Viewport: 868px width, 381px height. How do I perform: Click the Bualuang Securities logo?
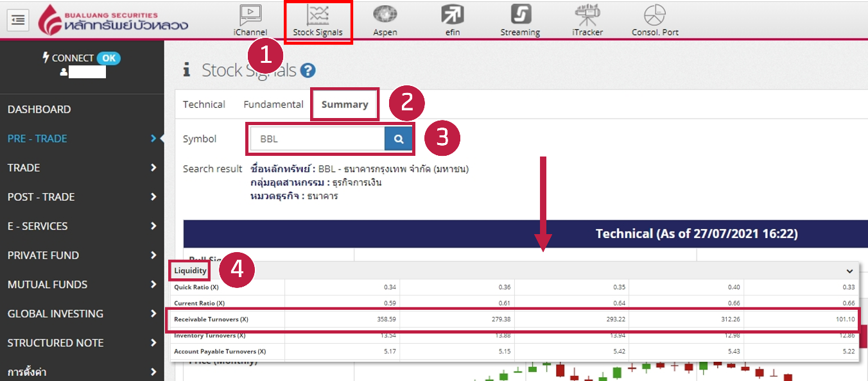[x=113, y=20]
